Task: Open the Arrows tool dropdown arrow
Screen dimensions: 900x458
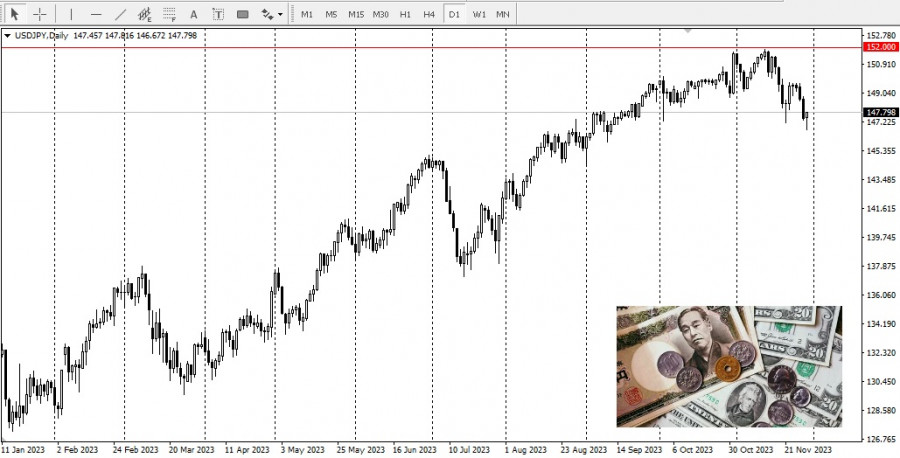Action: pos(280,14)
